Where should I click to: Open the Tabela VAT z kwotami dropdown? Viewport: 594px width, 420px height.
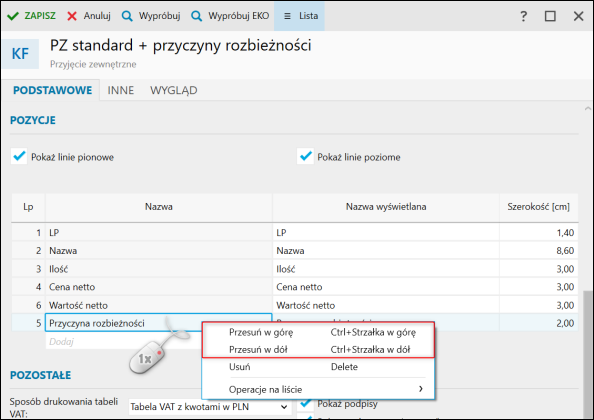pyautogui.click(x=210, y=407)
